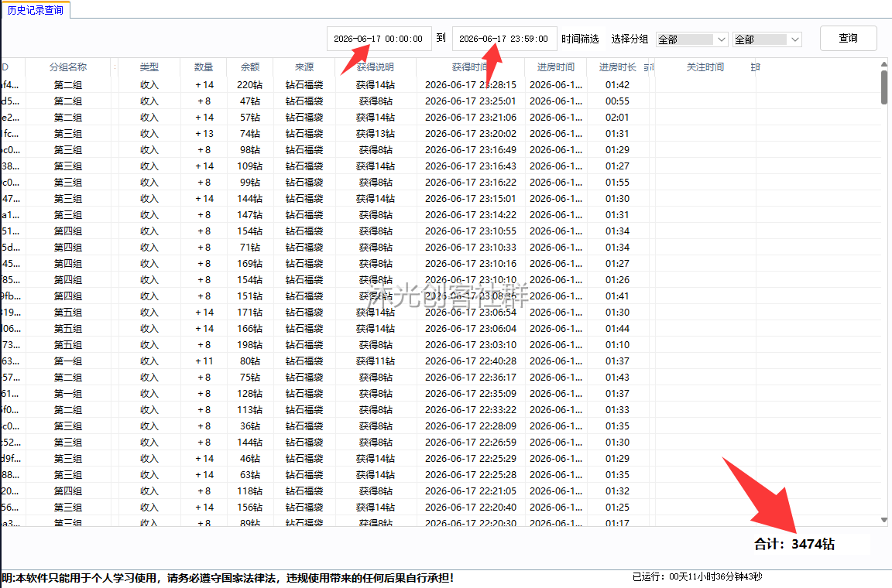
Task: Edit the end time 2026-06-17 23:59:00 field
Action: click(x=504, y=39)
